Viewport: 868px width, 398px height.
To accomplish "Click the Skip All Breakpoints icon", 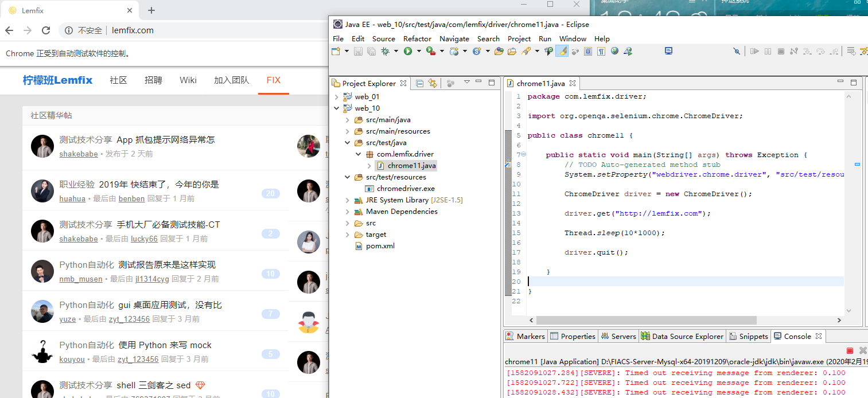I will point(737,52).
